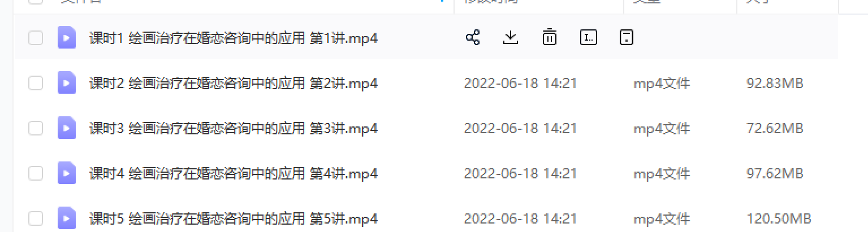868x232 pixels.
Task: Click the video file icon for 课时5
Action: 67,218
